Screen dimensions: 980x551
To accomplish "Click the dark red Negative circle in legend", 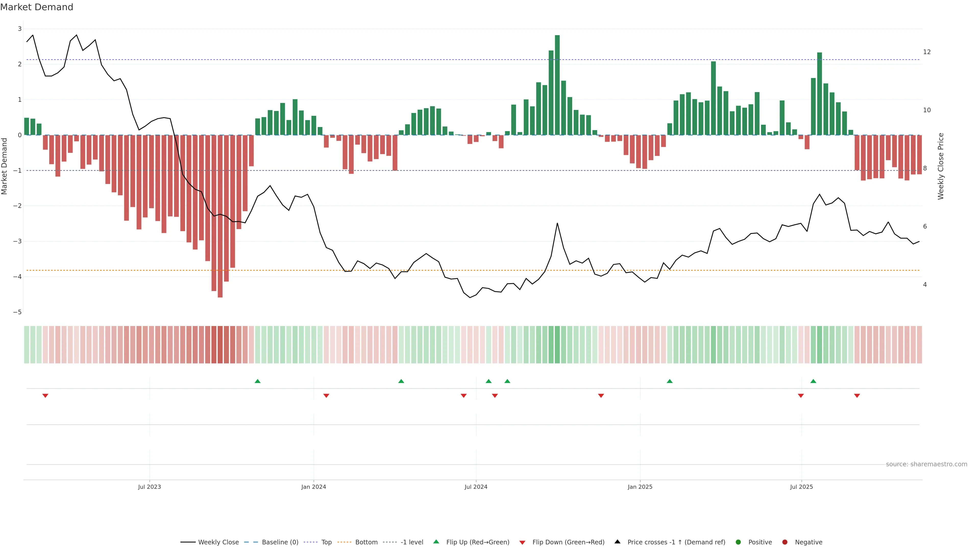I will point(785,542).
